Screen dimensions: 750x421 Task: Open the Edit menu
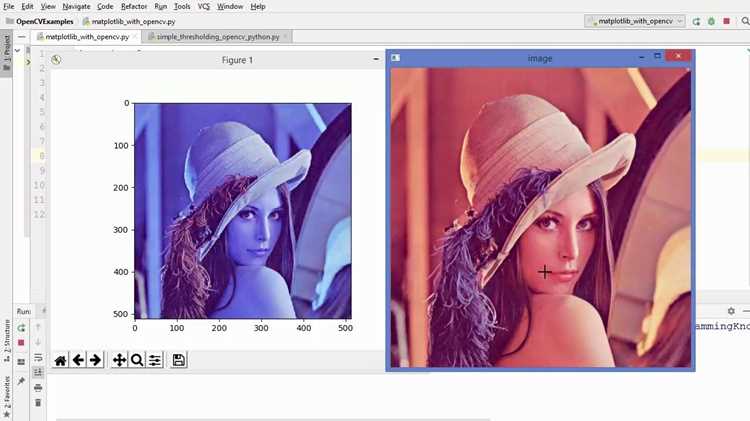(27, 7)
